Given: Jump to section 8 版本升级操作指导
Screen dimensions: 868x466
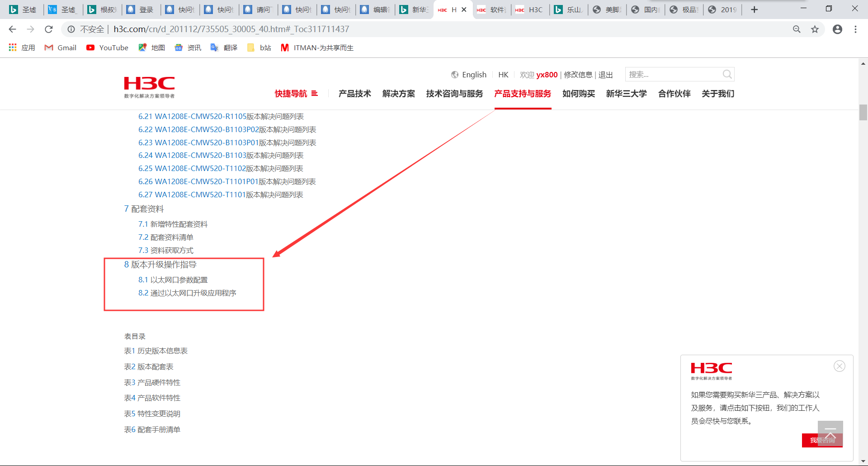Looking at the screenshot, I should 160,265.
